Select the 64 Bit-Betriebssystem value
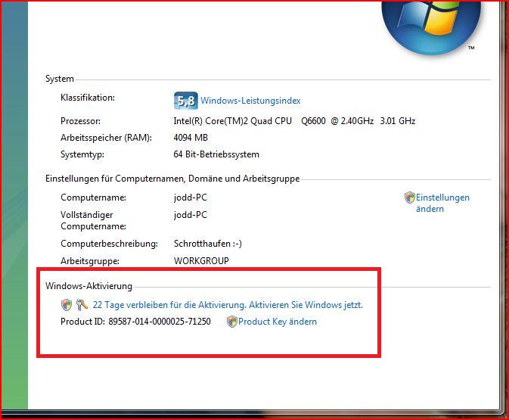Viewport: 509px width, 420px height. coord(216,154)
